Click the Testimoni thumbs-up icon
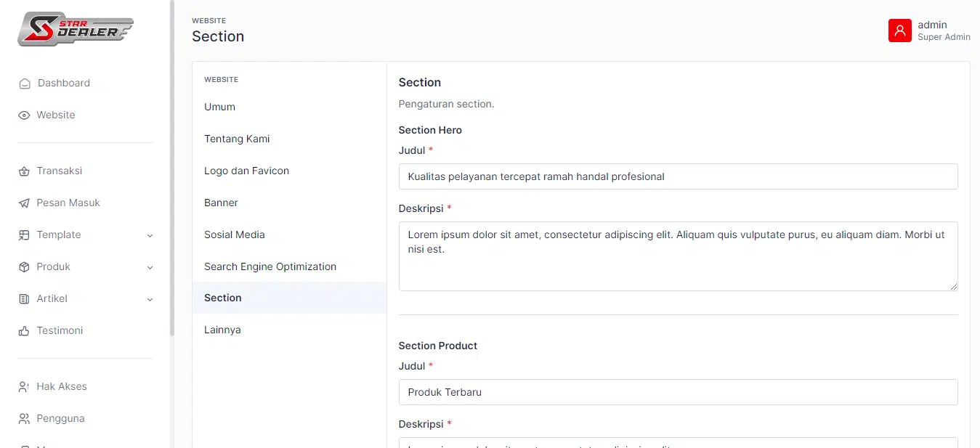This screenshot has height=448, width=980. pyautogui.click(x=24, y=331)
